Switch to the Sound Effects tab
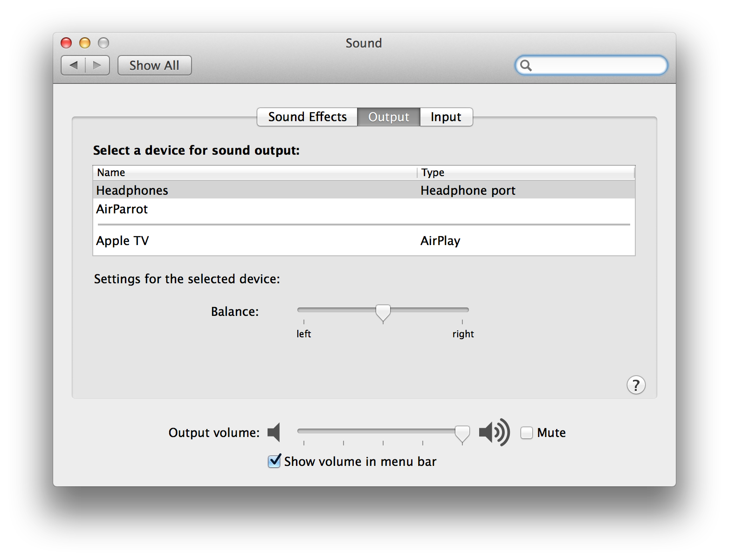 click(x=307, y=117)
